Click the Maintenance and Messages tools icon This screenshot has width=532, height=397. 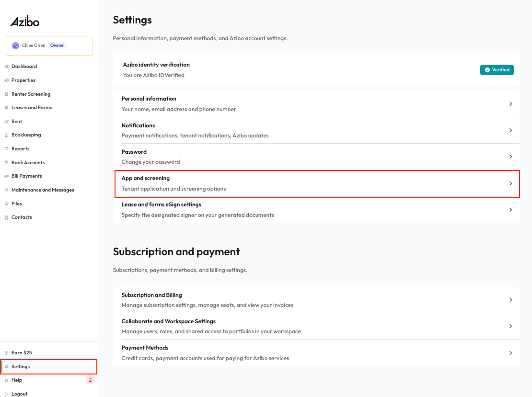pyautogui.click(x=6, y=190)
